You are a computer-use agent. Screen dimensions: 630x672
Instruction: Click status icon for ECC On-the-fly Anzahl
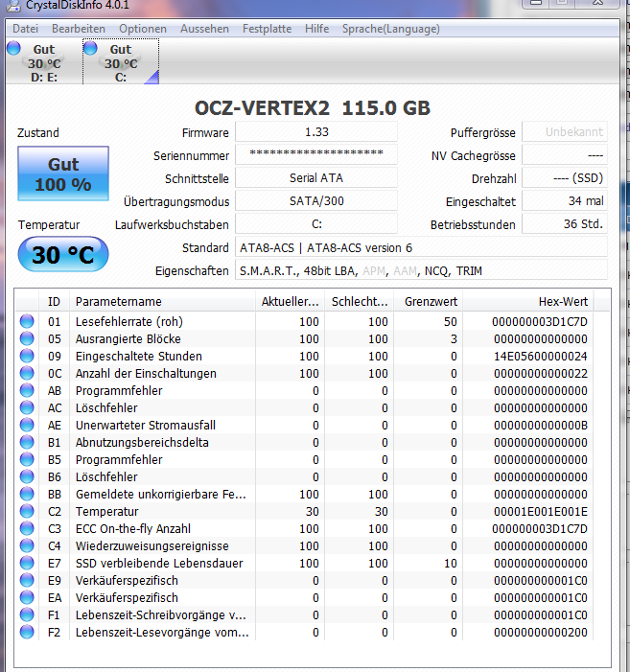(x=27, y=528)
